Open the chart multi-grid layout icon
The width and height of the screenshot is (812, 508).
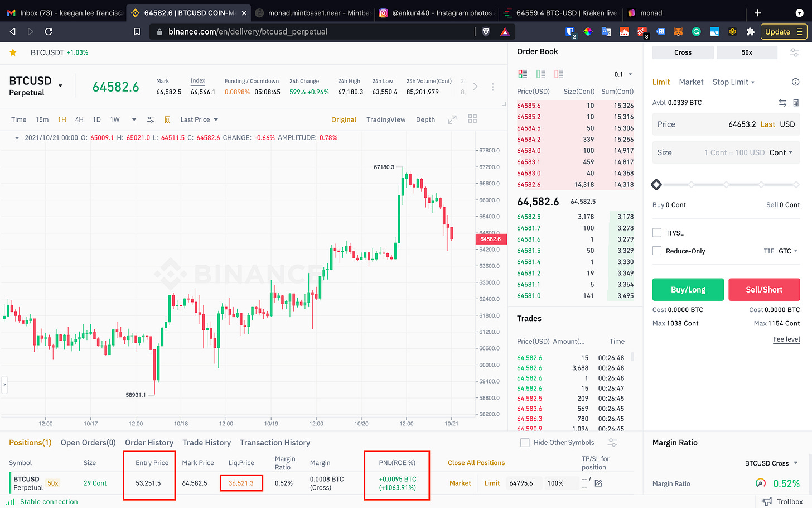(472, 119)
